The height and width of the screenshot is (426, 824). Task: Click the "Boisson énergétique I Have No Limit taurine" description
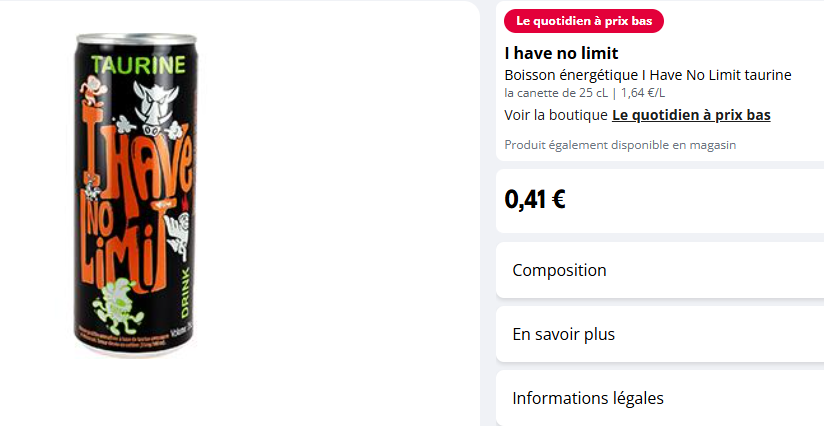[648, 75]
